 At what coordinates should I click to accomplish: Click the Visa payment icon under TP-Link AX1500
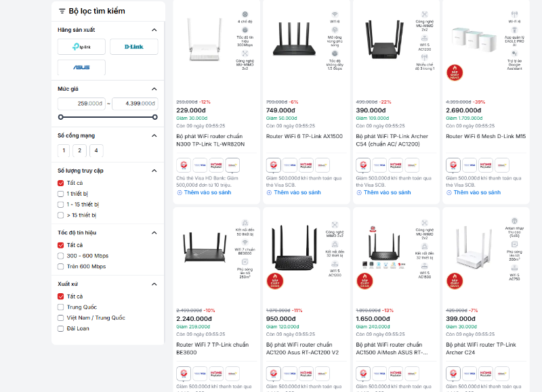click(289, 165)
